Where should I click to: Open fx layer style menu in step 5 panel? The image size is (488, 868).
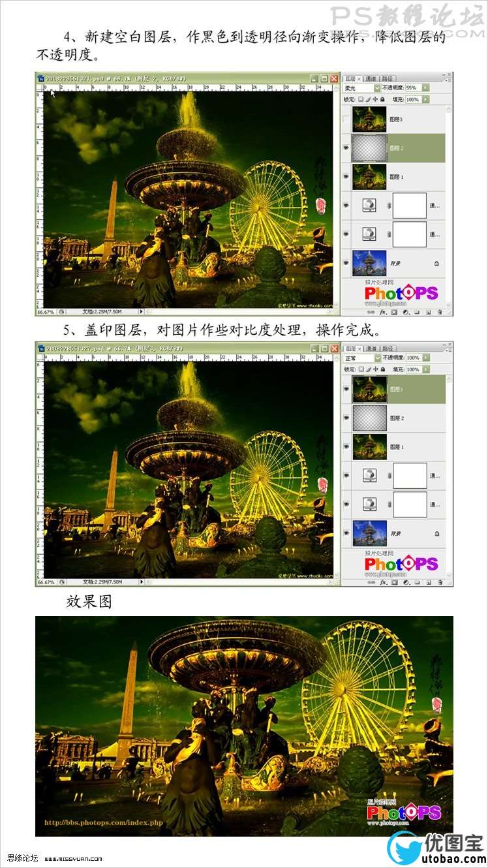(383, 581)
